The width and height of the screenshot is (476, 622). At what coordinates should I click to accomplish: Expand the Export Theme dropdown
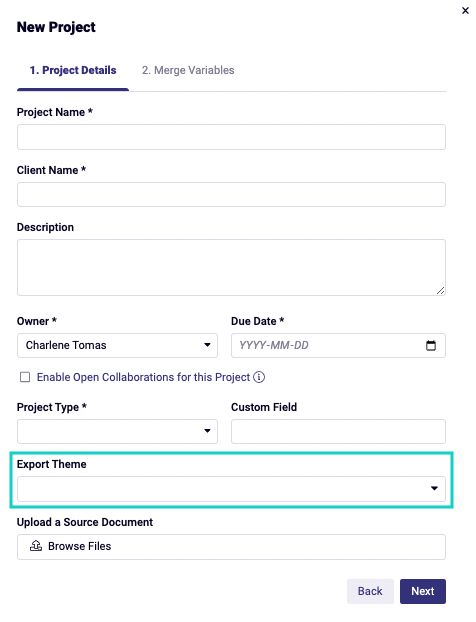(x=231, y=489)
